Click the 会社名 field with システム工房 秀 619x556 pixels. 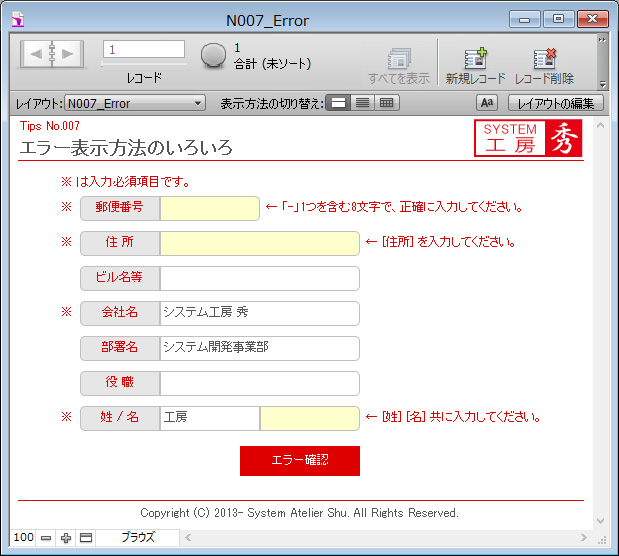pyautogui.click(x=259, y=313)
